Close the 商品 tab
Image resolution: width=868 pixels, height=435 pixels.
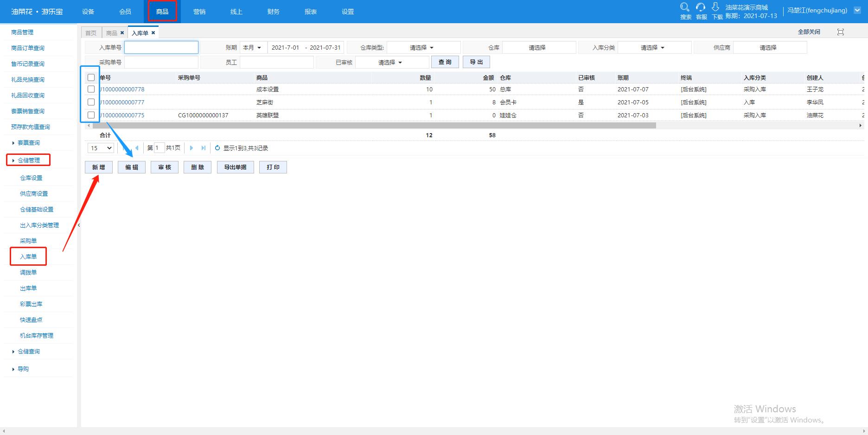click(122, 32)
